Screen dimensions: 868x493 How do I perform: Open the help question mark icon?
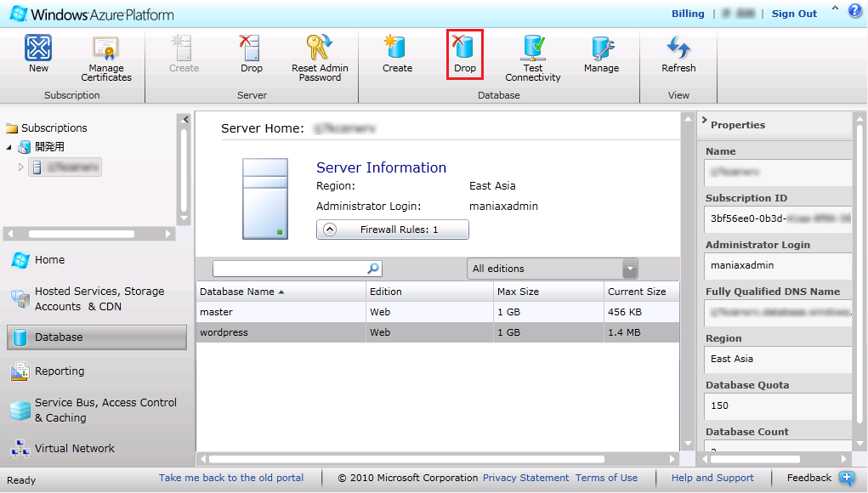tap(854, 11)
